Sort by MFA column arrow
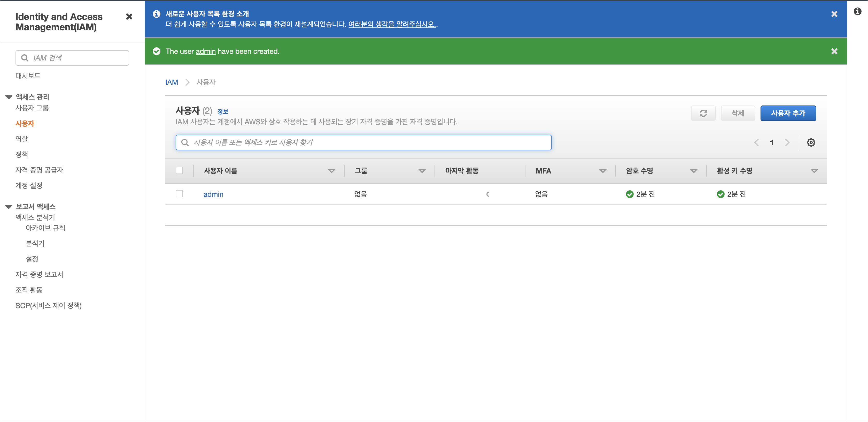Viewport: 868px width, 422px height. click(x=603, y=171)
